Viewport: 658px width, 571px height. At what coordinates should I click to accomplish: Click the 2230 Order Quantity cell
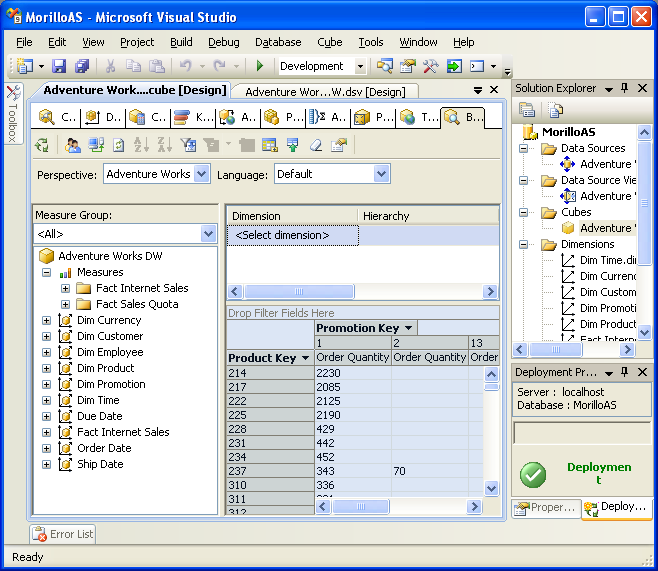(352, 373)
